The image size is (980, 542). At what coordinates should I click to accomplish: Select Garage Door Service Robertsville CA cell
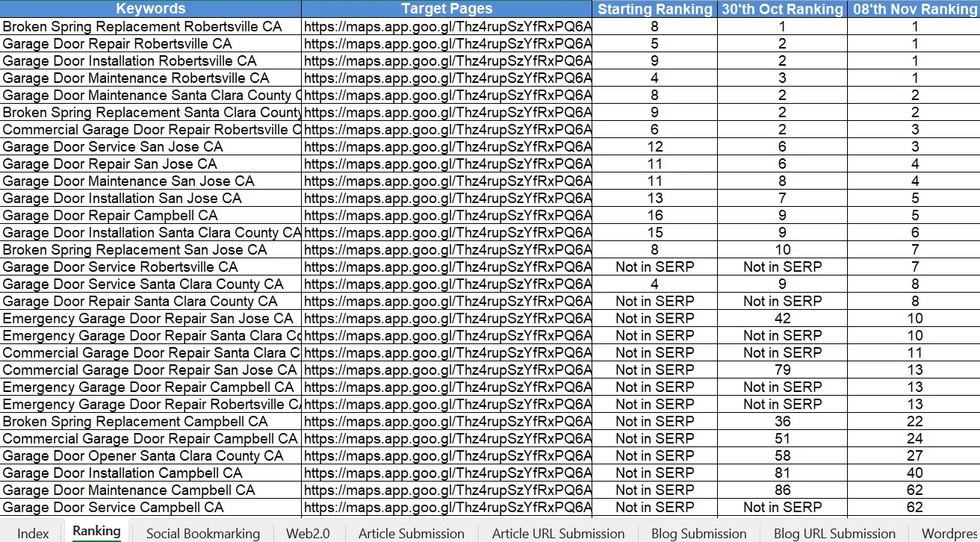tap(151, 267)
